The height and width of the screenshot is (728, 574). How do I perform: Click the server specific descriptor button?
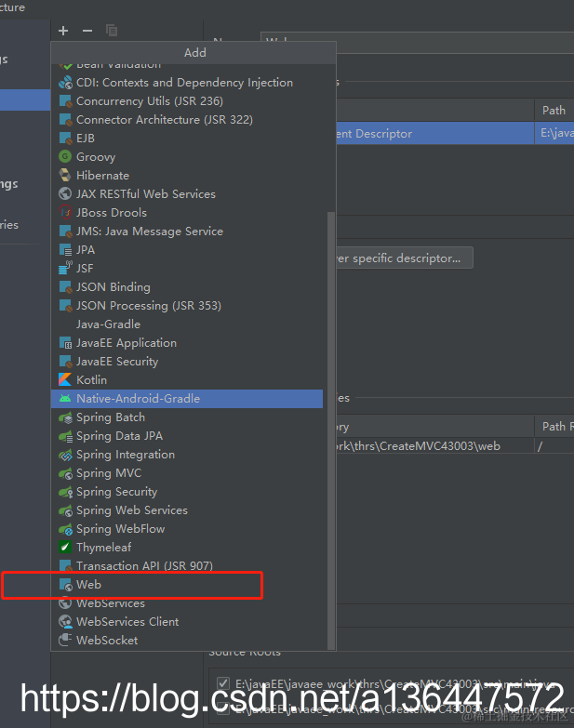[x=404, y=258]
